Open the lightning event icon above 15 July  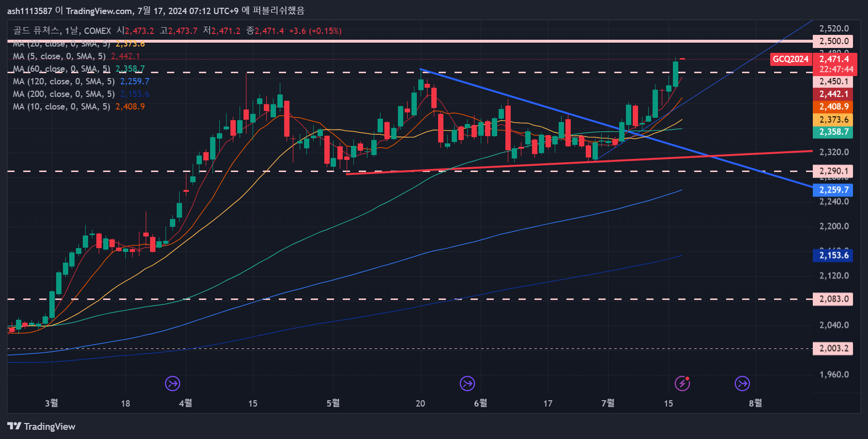coord(682,384)
